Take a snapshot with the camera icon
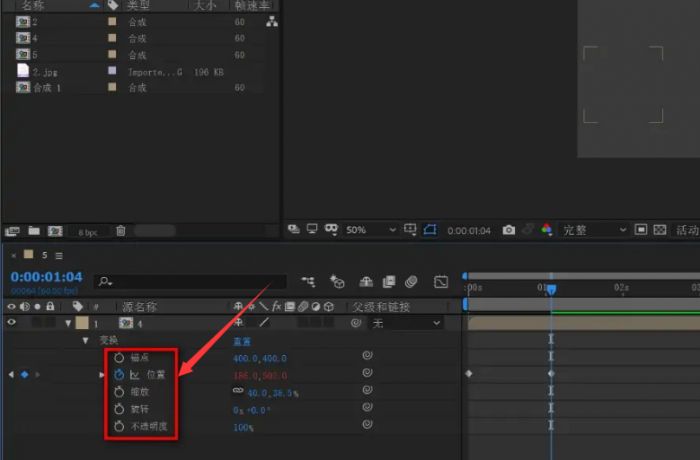700x460 pixels. click(x=509, y=230)
